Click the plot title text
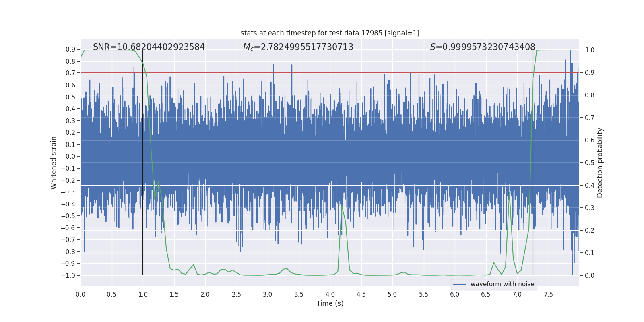Screen dimensions: 644x322 click(330, 33)
